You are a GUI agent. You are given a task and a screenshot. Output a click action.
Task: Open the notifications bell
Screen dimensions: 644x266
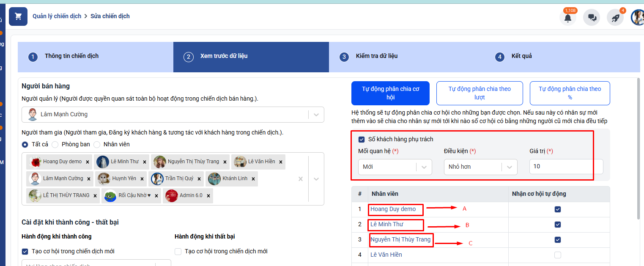pos(567,18)
